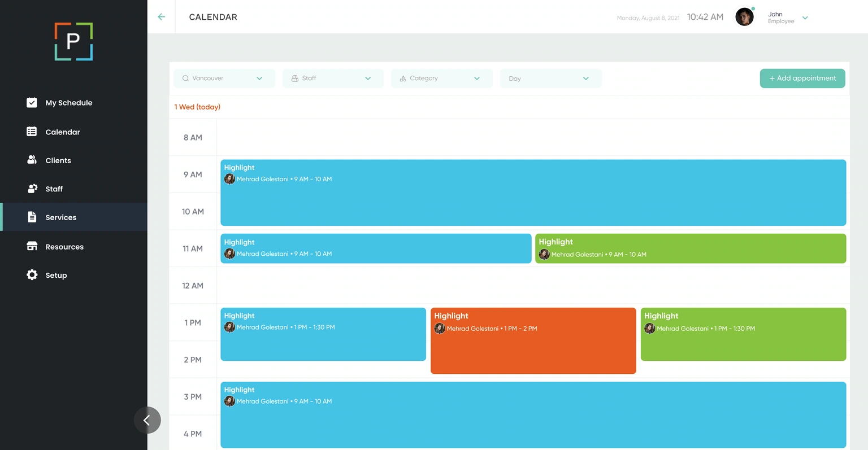Click the Add appointment button
The image size is (868, 450).
tap(802, 78)
